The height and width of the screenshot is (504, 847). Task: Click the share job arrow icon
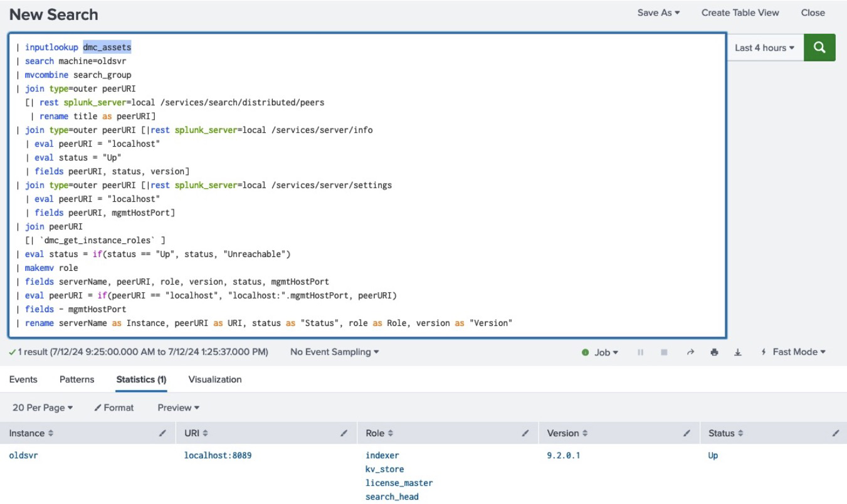690,352
